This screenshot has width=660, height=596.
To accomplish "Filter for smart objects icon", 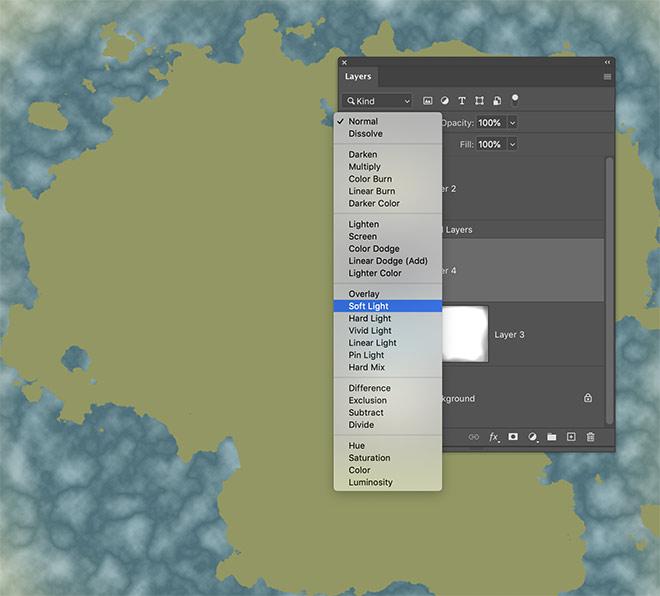I will 497,101.
